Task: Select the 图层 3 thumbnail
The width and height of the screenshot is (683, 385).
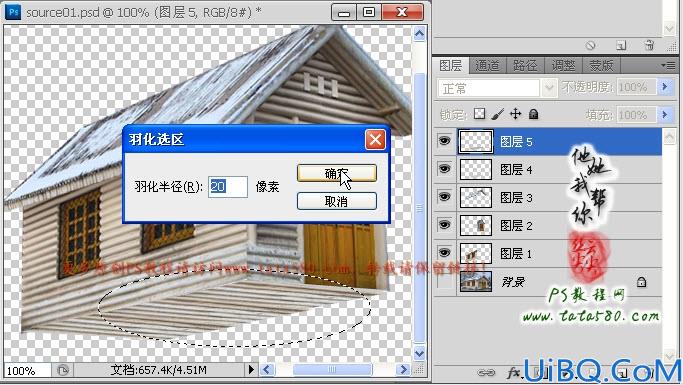Action: coord(476,197)
